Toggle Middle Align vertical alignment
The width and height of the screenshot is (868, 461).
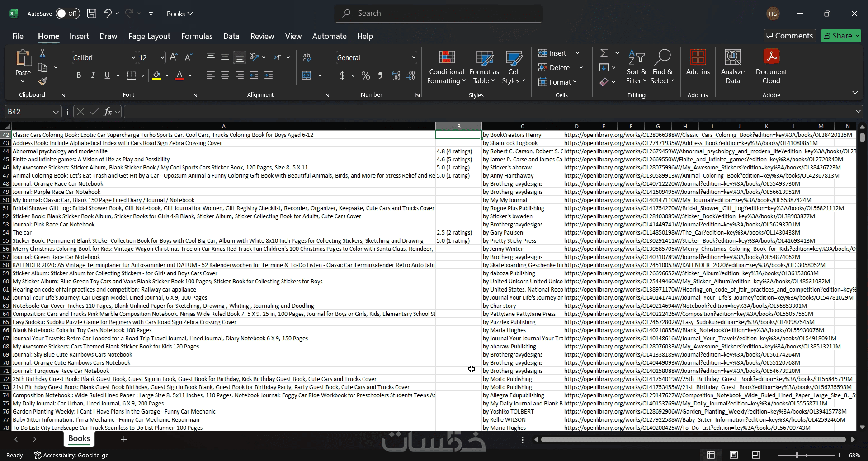(225, 57)
